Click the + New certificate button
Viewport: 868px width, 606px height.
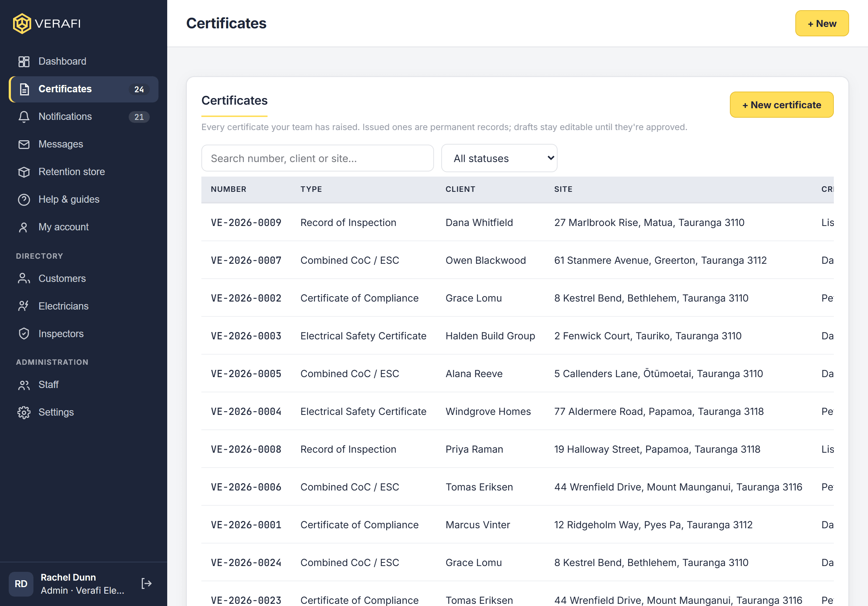781,105
